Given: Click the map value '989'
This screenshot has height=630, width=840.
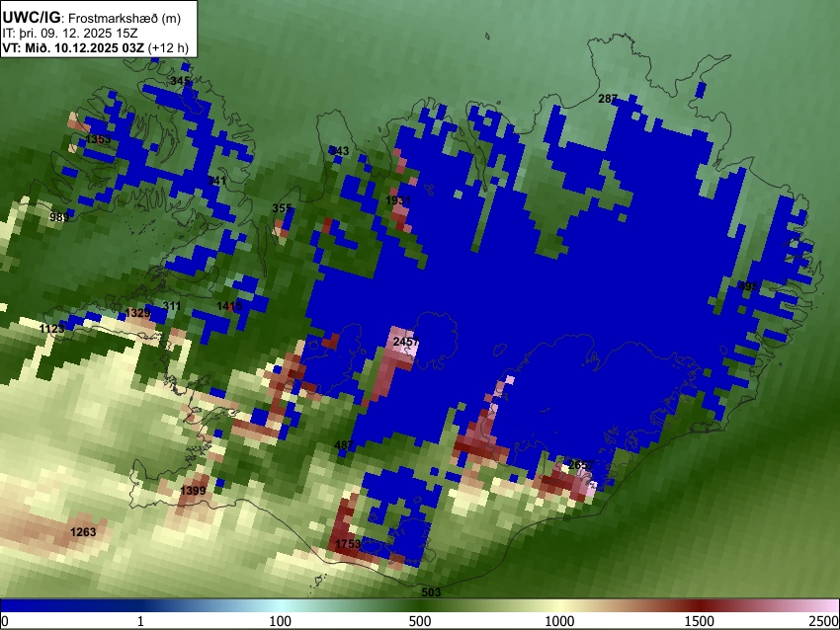Looking at the screenshot, I should [x=59, y=217].
